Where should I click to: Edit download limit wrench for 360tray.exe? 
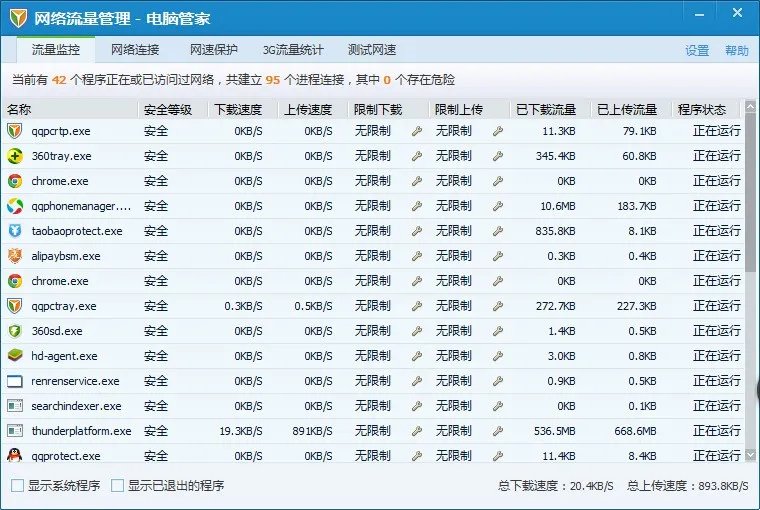click(416, 156)
